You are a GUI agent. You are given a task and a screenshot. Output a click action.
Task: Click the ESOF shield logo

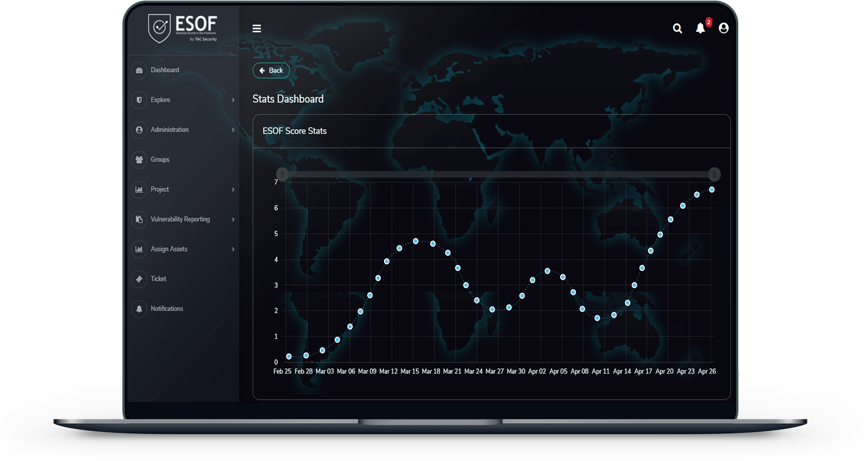[160, 28]
